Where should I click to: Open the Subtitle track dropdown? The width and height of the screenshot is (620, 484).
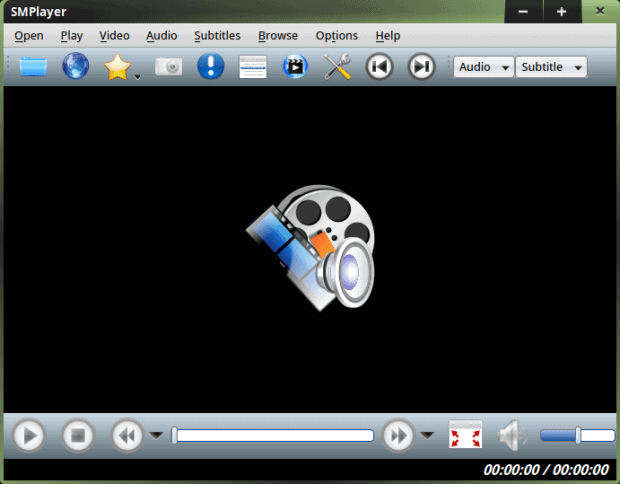(x=551, y=67)
